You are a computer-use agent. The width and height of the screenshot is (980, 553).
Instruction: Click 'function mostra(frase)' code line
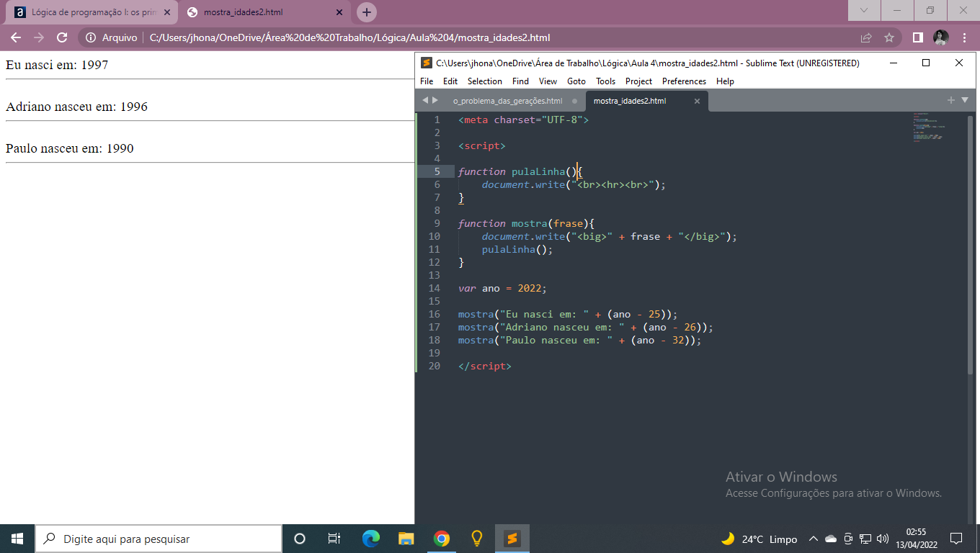click(526, 223)
